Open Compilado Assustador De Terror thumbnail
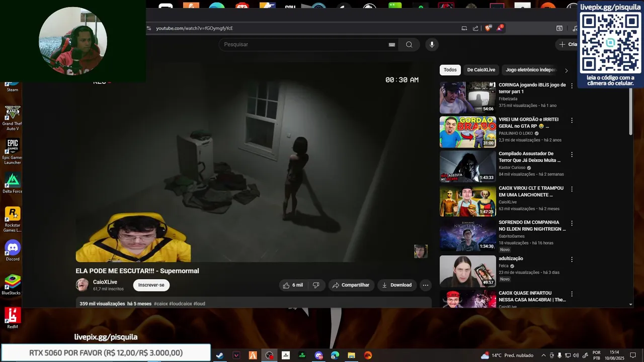Screen dimensions: 644x362 click(468, 166)
